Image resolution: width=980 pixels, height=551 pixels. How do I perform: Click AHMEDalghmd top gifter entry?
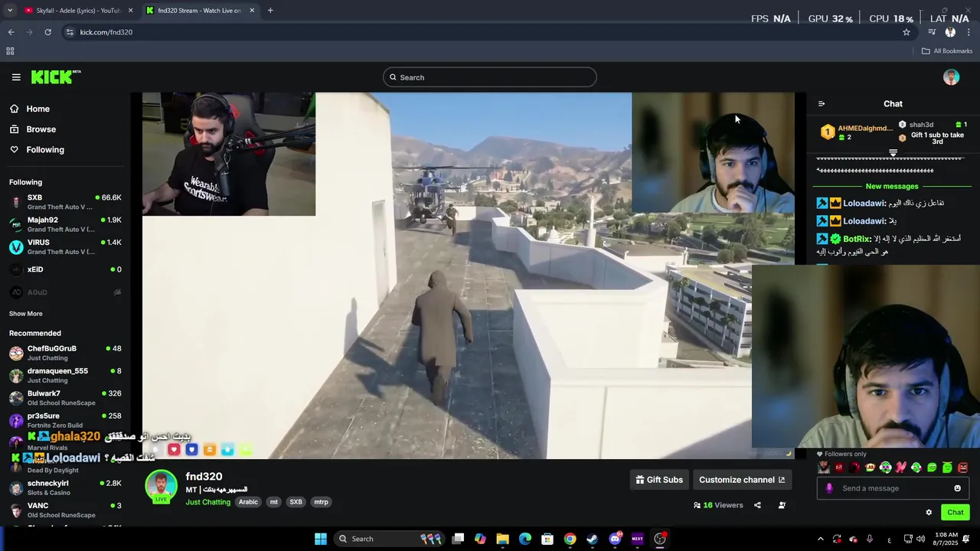coord(857,132)
